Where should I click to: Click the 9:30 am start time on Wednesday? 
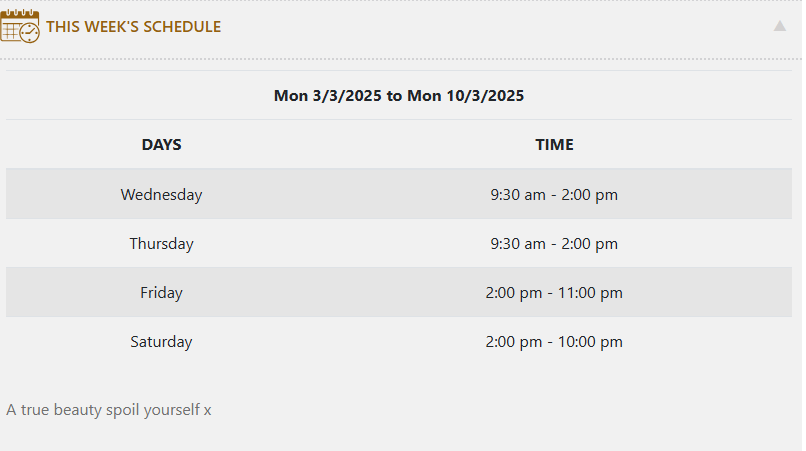518,195
